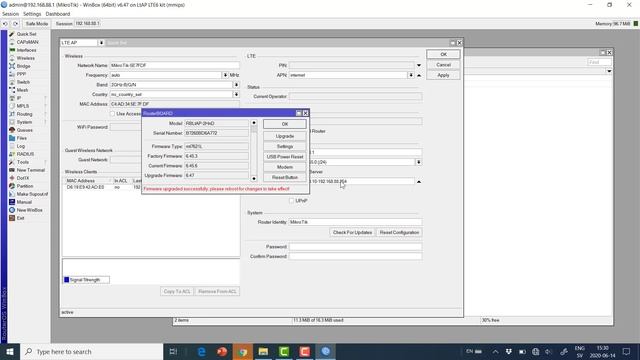640x360 pixels.
Task: Click the redo arrow in the toolbar
Action: 16,24
